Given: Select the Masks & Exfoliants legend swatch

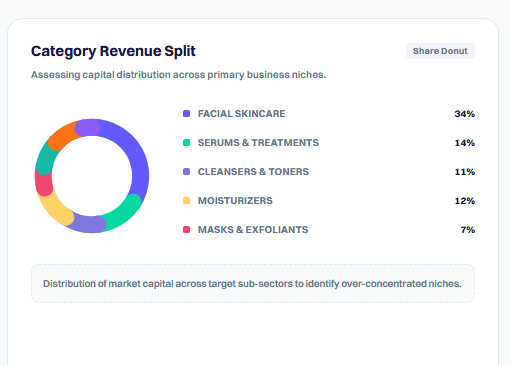Looking at the screenshot, I should 187,230.
